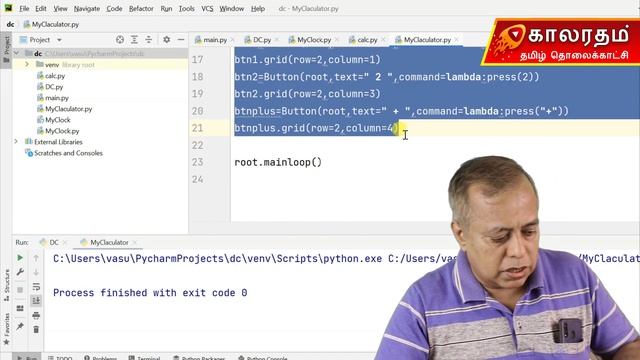The width and height of the screenshot is (640, 360).
Task: Click the stop process square icon
Action: click(20, 290)
